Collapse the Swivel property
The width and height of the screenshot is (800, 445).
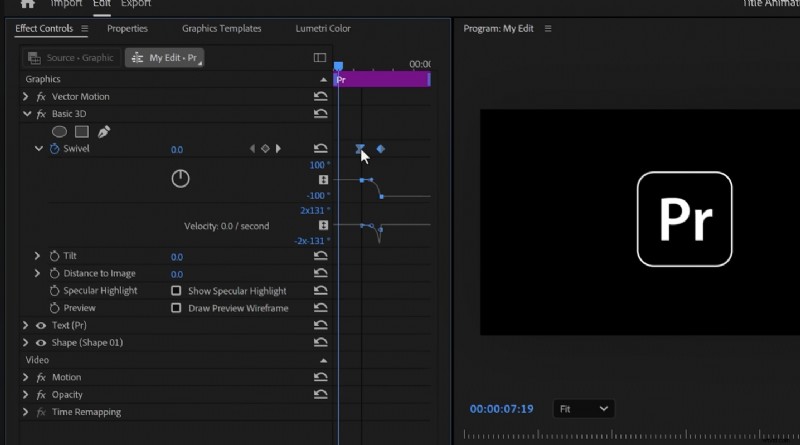point(38,149)
